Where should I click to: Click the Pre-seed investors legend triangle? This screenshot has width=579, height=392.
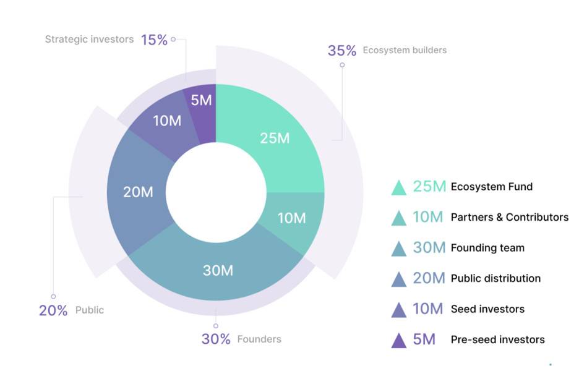tap(399, 341)
